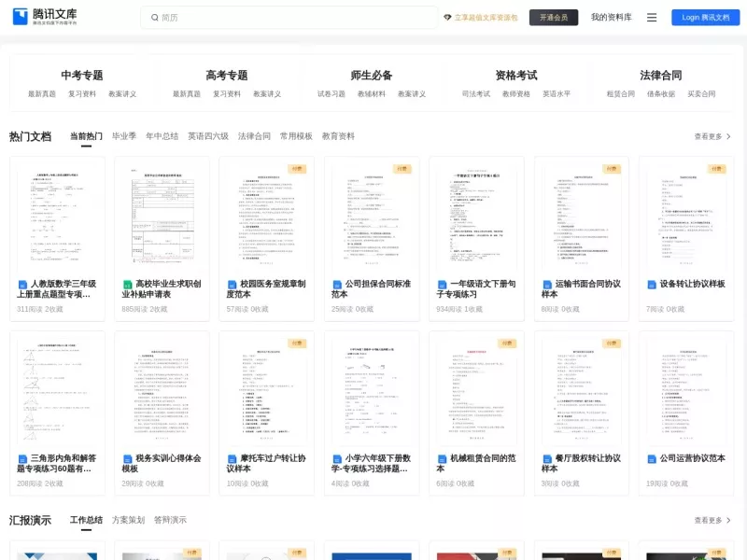Select the 工作总结 tab
Screen dimensions: 747x560
86,520
